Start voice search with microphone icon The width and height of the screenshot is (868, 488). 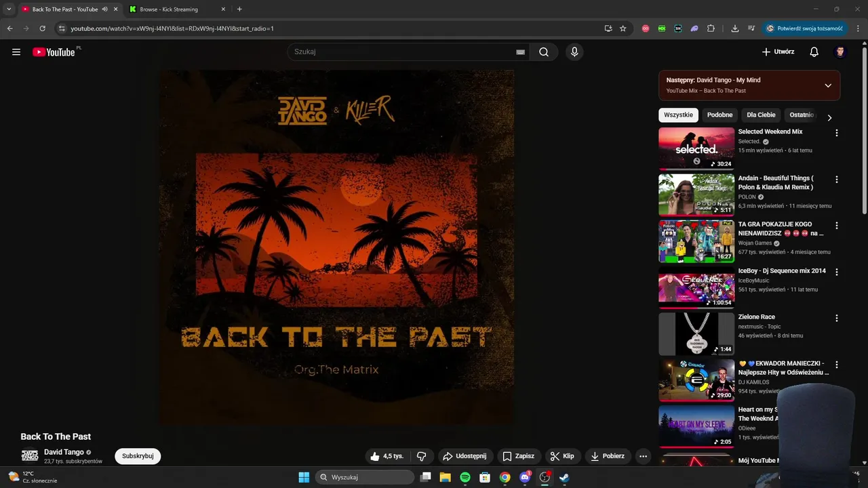(574, 52)
